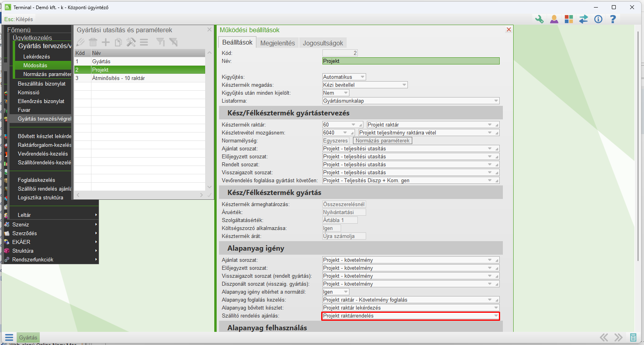Image resolution: width=644 pixels, height=345 pixels.
Task: Click the green wrench settings icon
Action: point(539,19)
